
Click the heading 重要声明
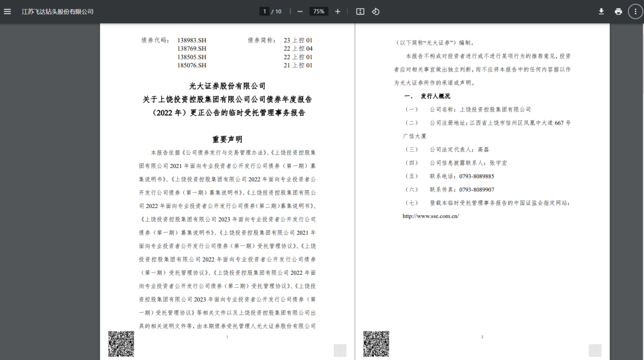[228, 139]
